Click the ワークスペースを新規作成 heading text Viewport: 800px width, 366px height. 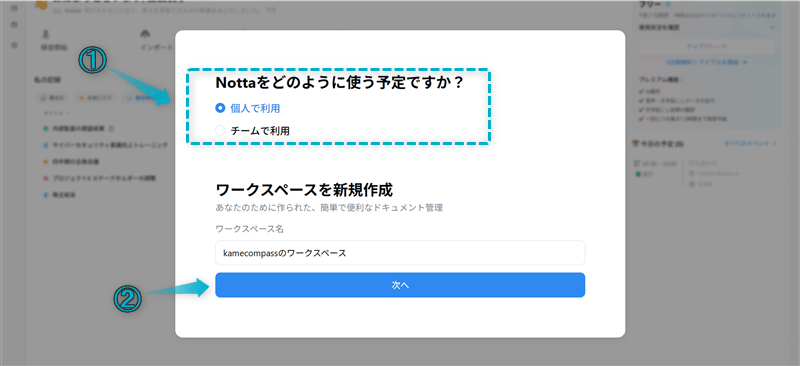[x=304, y=190]
